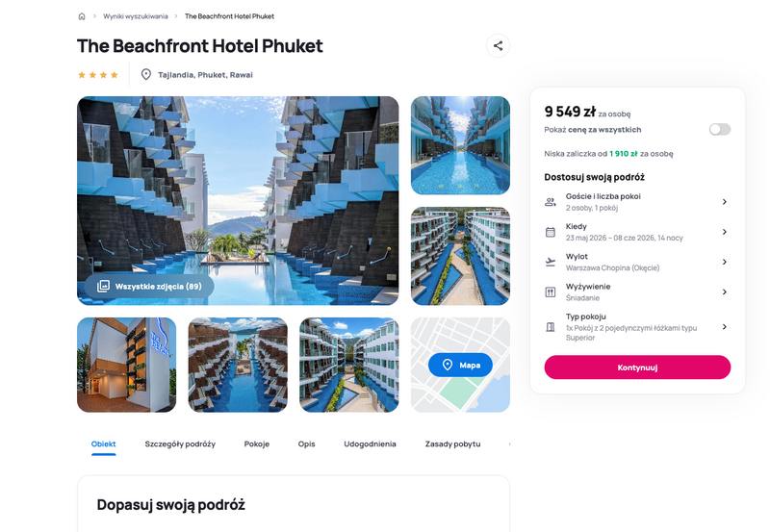Viewport: 770px width, 532px height.
Task: Click the location pin beside Tajlandia, Phuket, Rawai
Action: point(146,75)
